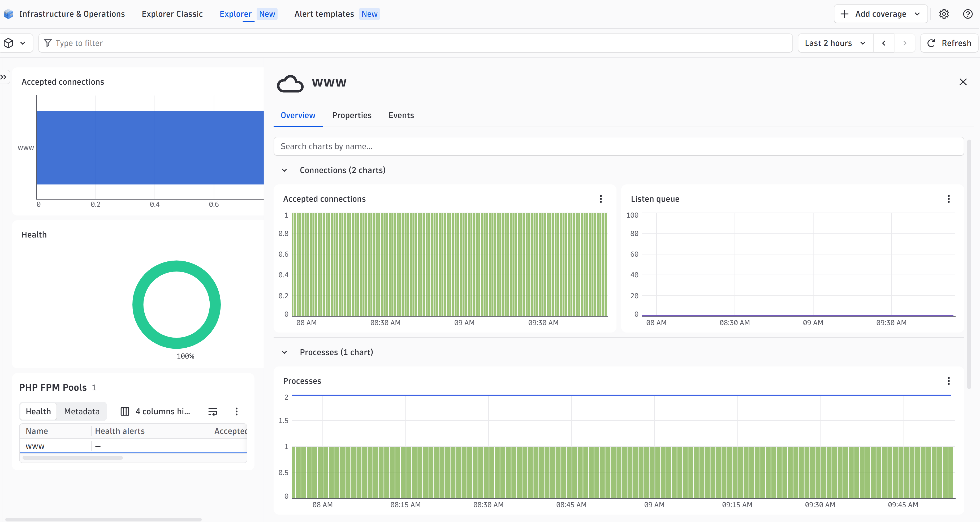980x522 pixels.
Task: Select the www row in pools table
Action: tap(133, 446)
